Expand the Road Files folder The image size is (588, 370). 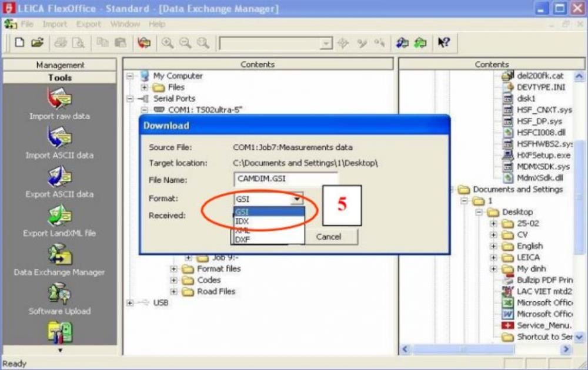click(174, 291)
